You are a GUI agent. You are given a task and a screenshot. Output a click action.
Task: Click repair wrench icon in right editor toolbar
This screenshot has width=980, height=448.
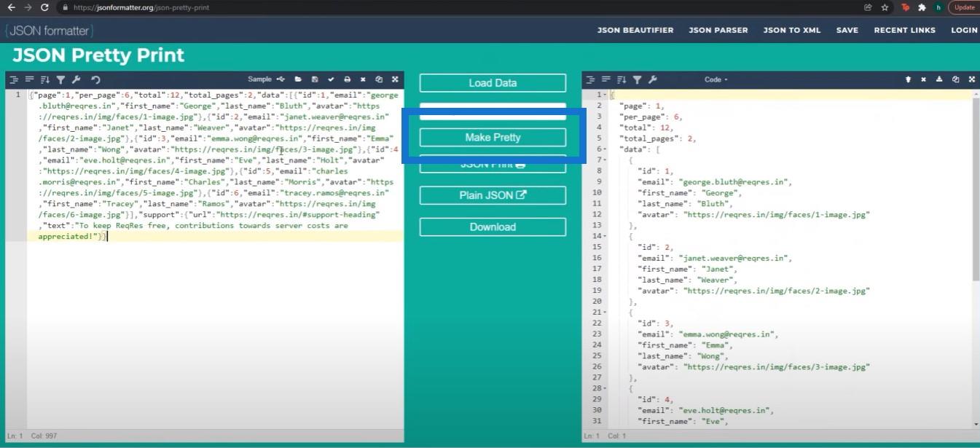click(653, 79)
